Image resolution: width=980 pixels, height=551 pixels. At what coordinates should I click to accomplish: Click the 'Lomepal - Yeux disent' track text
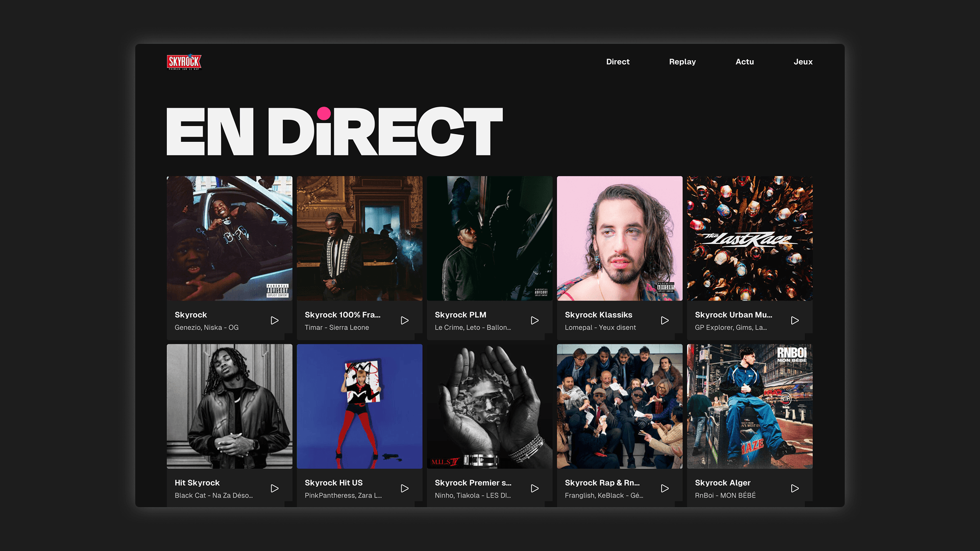tap(600, 328)
